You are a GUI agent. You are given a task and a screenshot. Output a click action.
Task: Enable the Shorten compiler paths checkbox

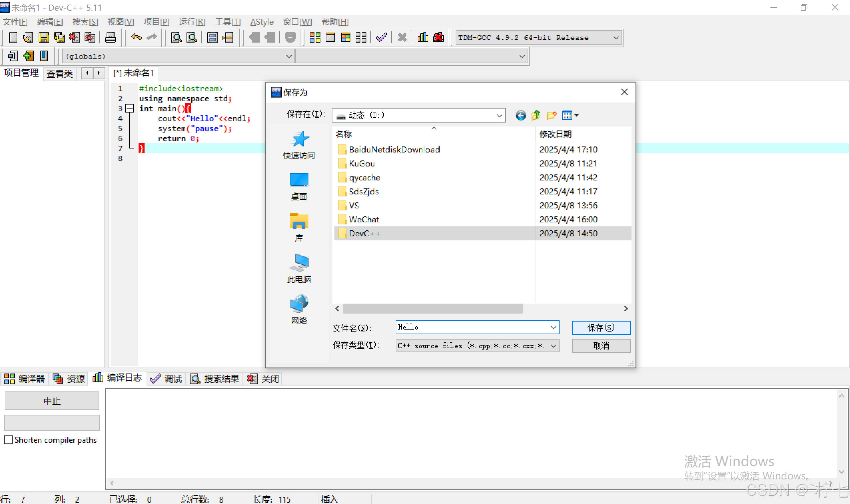click(x=8, y=440)
